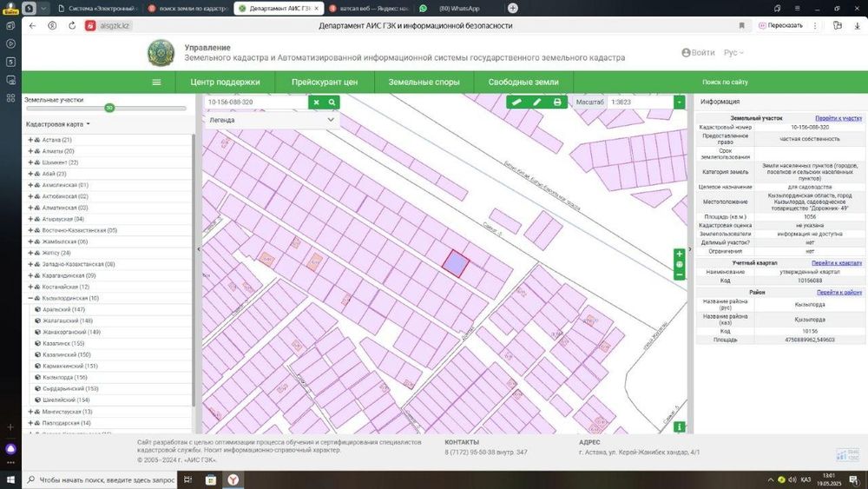
Task: Click the left tree panel scrollbar
Action: coord(194,271)
